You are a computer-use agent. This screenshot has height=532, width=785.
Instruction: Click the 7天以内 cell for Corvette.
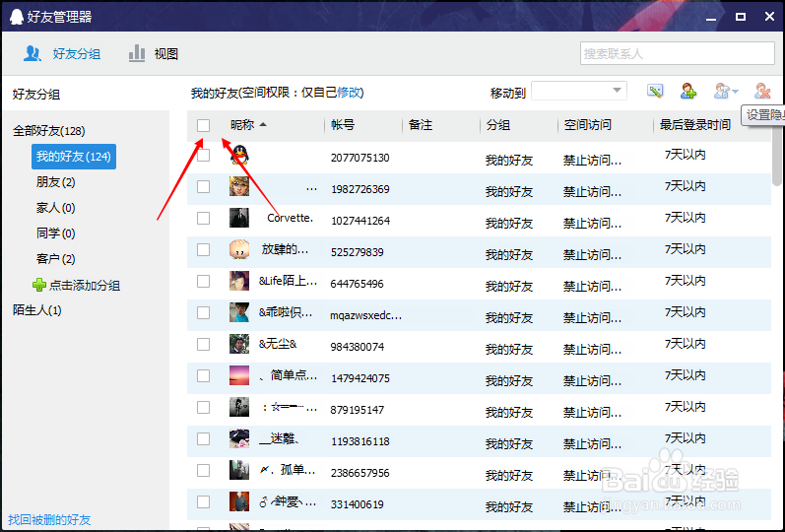tap(685, 218)
